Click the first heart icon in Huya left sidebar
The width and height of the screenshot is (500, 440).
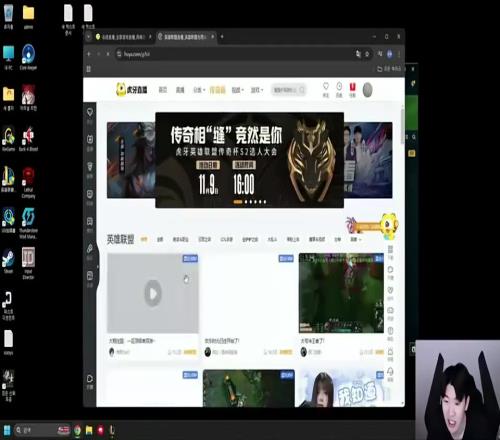90,112
